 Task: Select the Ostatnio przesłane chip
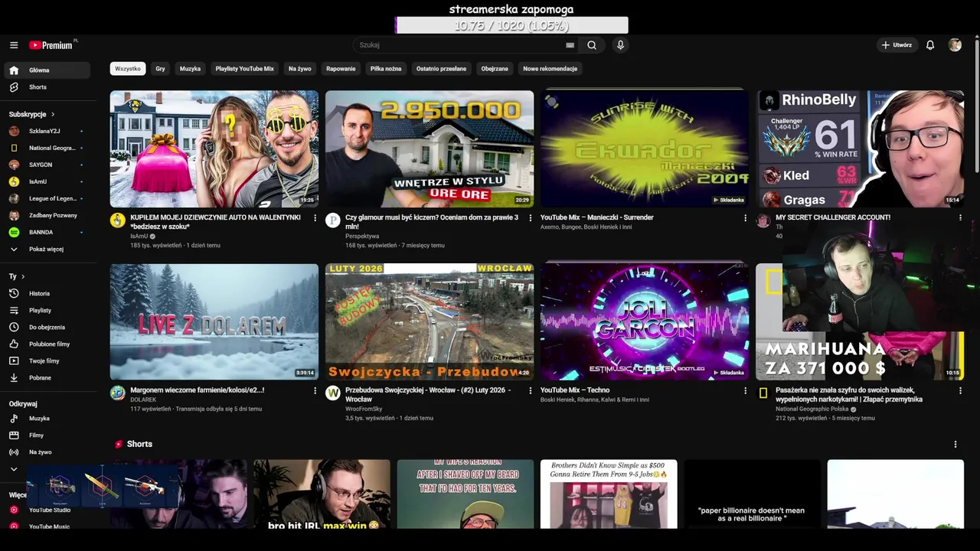[x=441, y=69]
